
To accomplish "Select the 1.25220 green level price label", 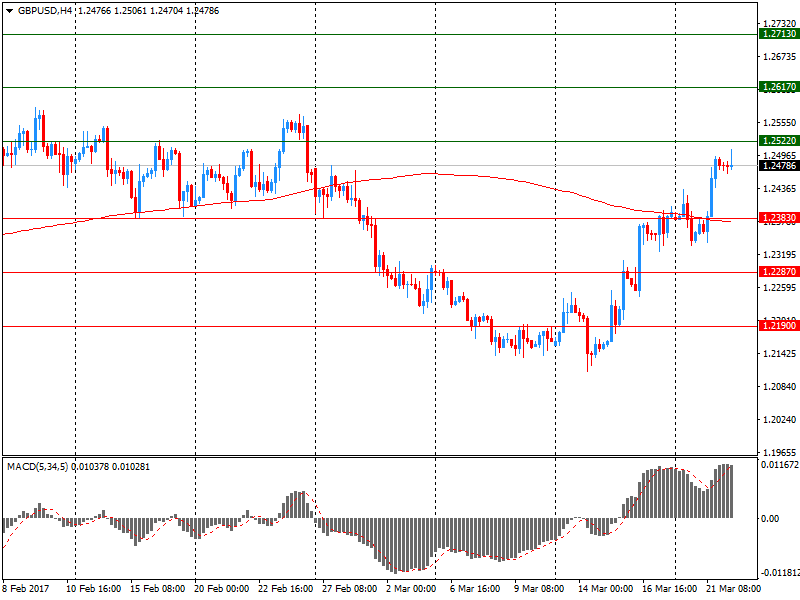I will point(779,141).
